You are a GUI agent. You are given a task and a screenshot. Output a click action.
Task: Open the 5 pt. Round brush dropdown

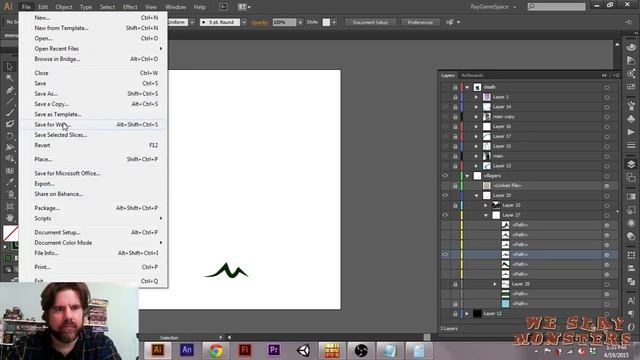point(244,22)
